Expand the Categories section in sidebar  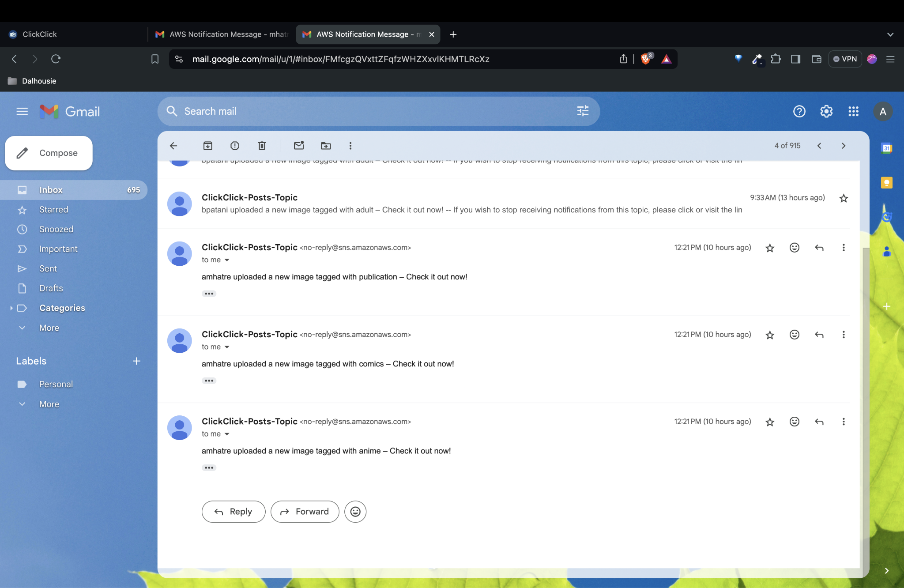pyautogui.click(x=12, y=308)
